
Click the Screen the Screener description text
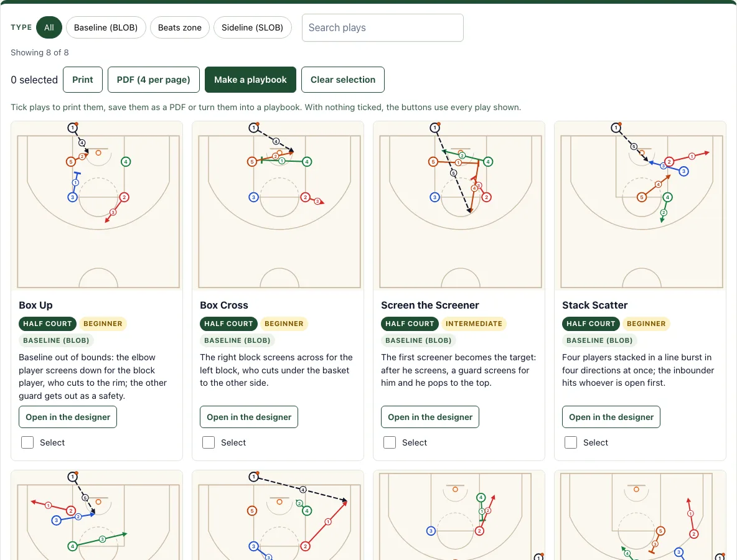pyautogui.click(x=458, y=370)
